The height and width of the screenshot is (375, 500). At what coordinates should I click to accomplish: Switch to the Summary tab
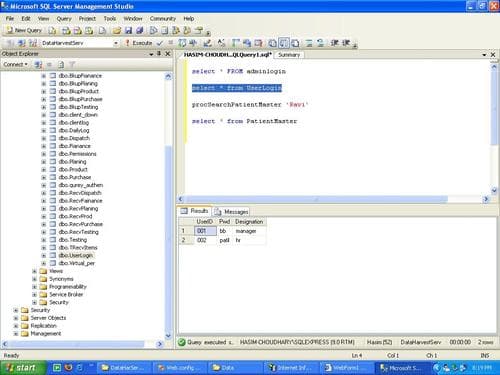click(x=289, y=55)
